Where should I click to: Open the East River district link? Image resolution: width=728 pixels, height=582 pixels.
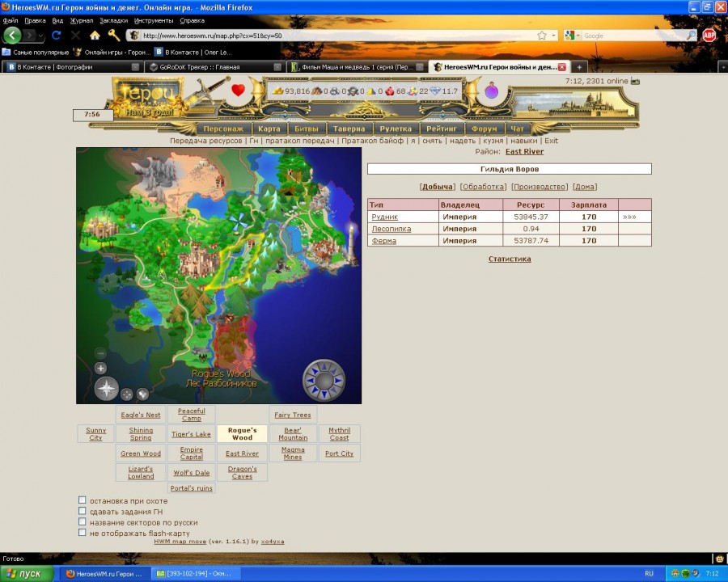(x=525, y=152)
